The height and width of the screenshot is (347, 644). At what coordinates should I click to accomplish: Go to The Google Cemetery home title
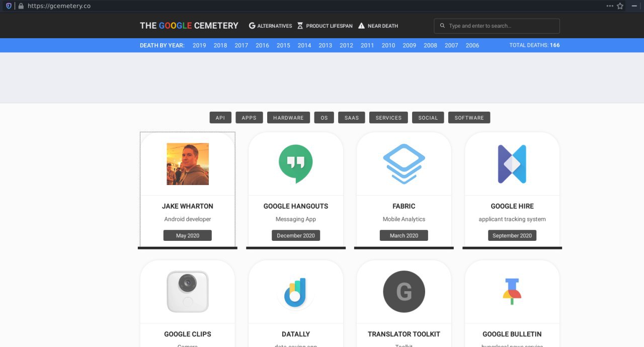pos(189,26)
